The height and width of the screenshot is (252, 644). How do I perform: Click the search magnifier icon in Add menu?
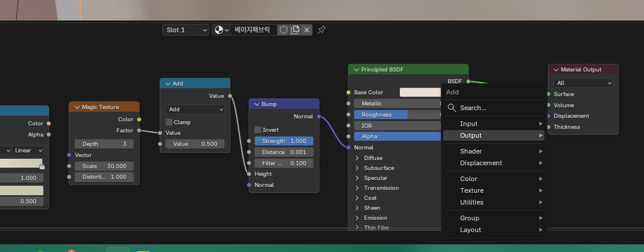(x=451, y=108)
